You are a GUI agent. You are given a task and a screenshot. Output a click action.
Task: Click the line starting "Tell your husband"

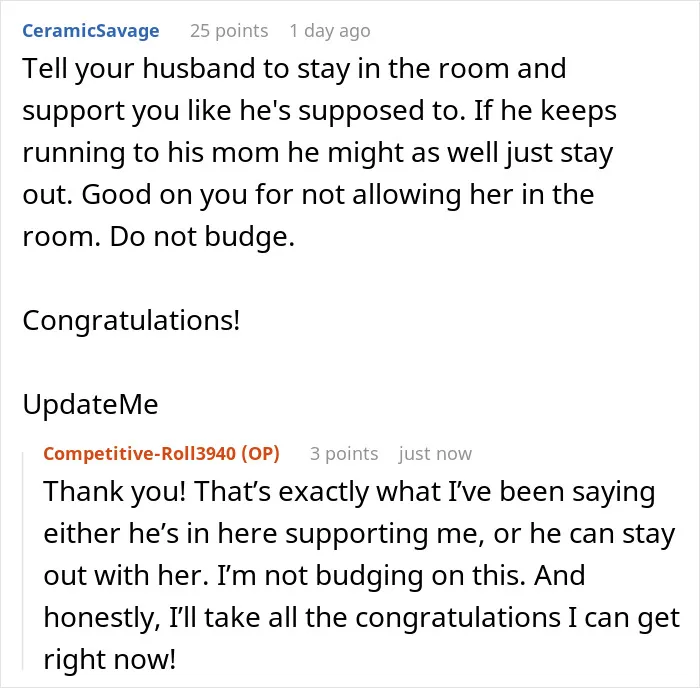point(294,69)
